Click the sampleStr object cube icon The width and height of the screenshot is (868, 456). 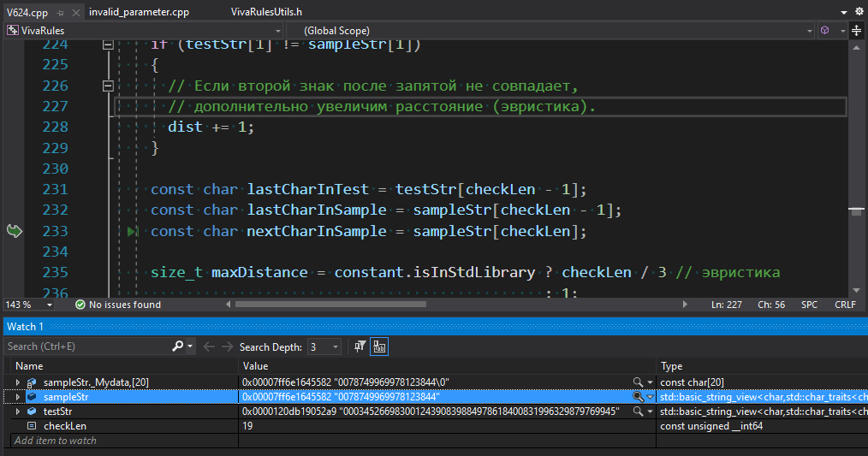pyautogui.click(x=32, y=397)
